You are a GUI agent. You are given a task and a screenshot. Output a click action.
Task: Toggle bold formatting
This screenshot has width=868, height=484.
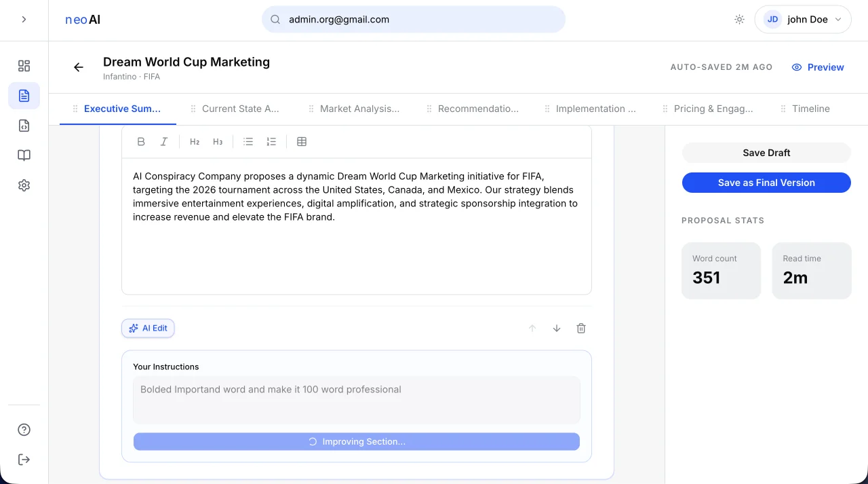(x=141, y=142)
